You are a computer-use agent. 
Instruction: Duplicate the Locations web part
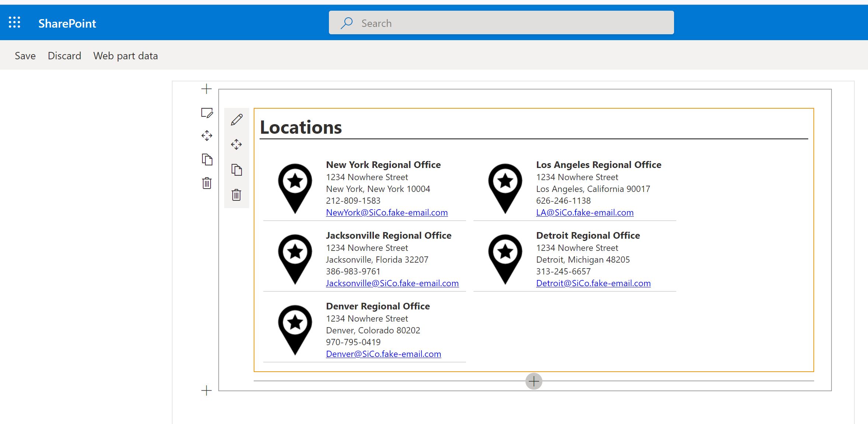pyautogui.click(x=236, y=169)
